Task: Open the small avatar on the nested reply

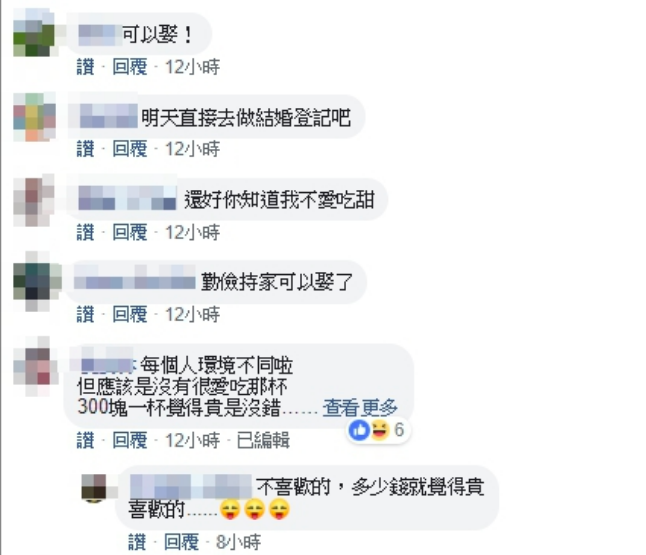Action: tap(94, 487)
